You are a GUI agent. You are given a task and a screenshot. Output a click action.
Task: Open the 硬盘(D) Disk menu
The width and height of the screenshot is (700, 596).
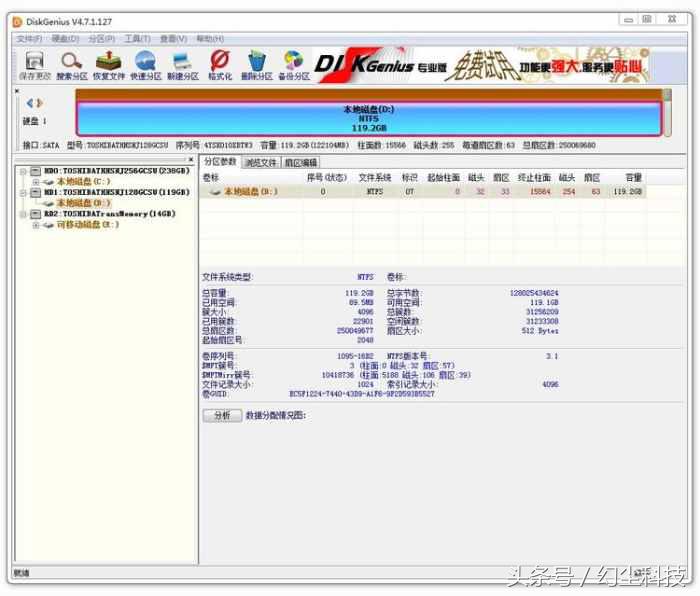point(65,39)
